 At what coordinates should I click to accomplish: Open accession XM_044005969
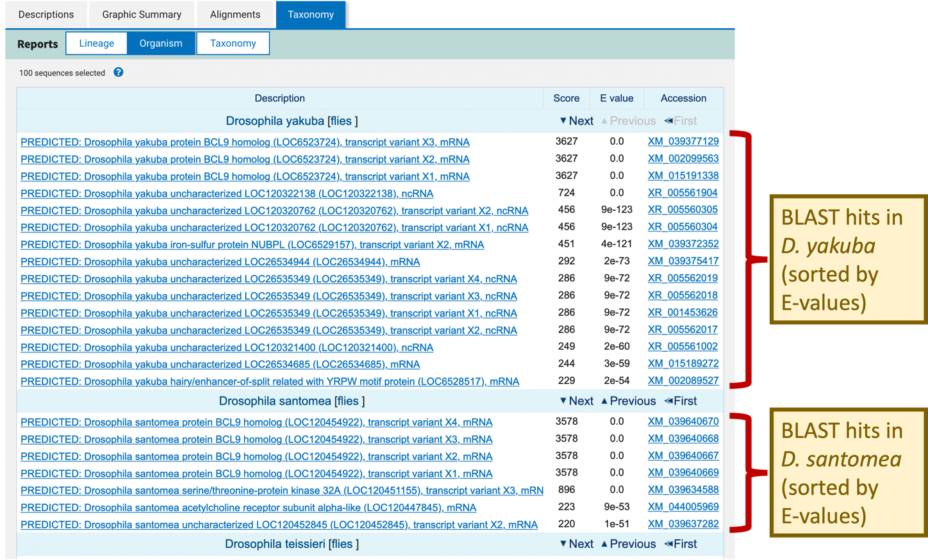683,507
